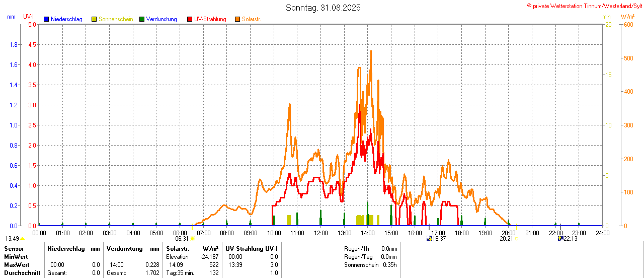
Task: Click the orange Solarstr. legend square
Action: point(237,19)
